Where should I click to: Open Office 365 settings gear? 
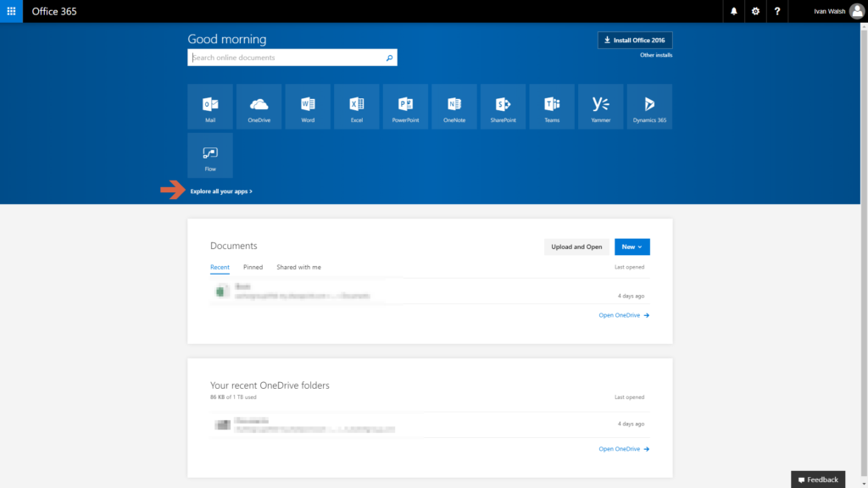coord(754,11)
